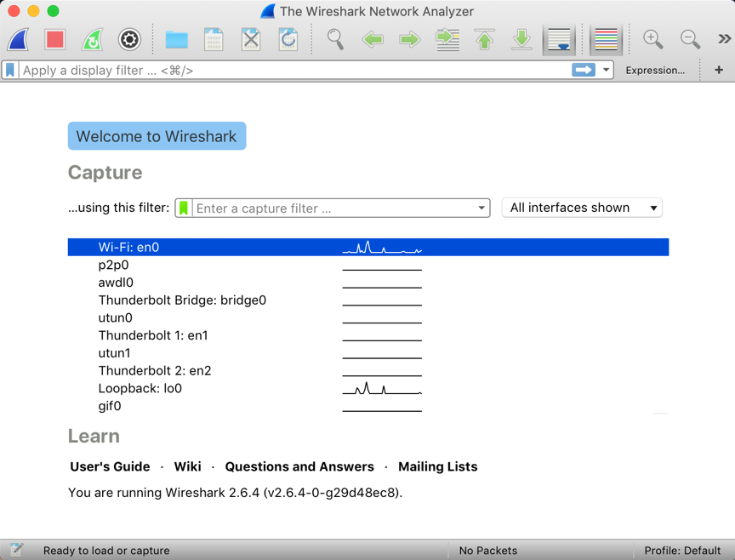The image size is (735, 560).
Task: Select the gif0 interface
Action: click(x=368, y=406)
